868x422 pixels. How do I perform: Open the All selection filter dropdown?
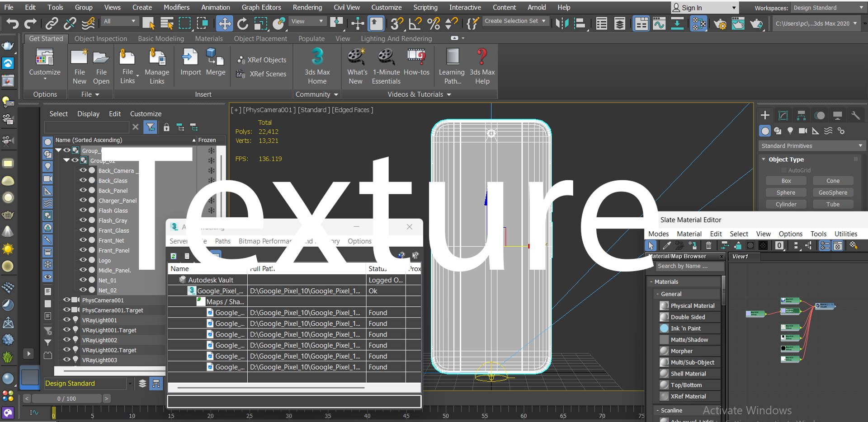pyautogui.click(x=119, y=21)
